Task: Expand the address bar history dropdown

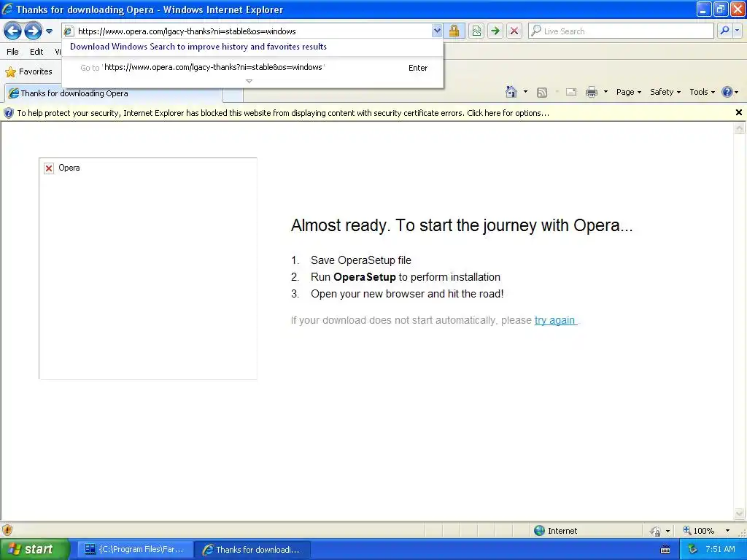Action: click(x=437, y=31)
